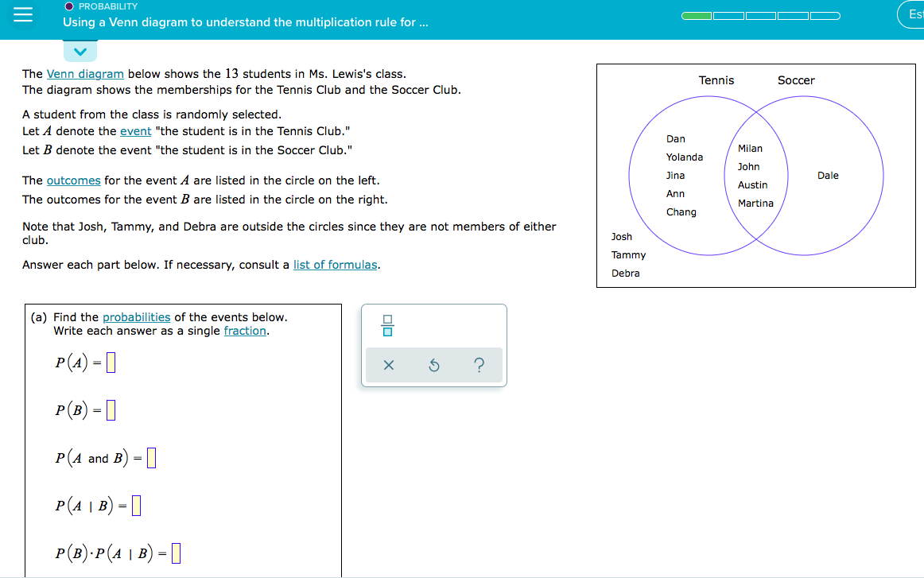Viewport: 924px width, 578px height.
Task: Click the X icon to clear the answer
Action: [389, 365]
